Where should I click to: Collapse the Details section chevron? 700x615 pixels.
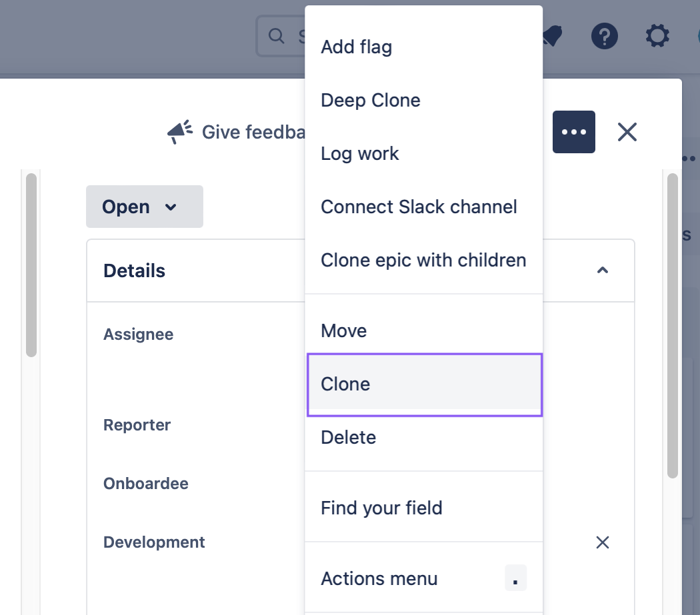[603, 270]
